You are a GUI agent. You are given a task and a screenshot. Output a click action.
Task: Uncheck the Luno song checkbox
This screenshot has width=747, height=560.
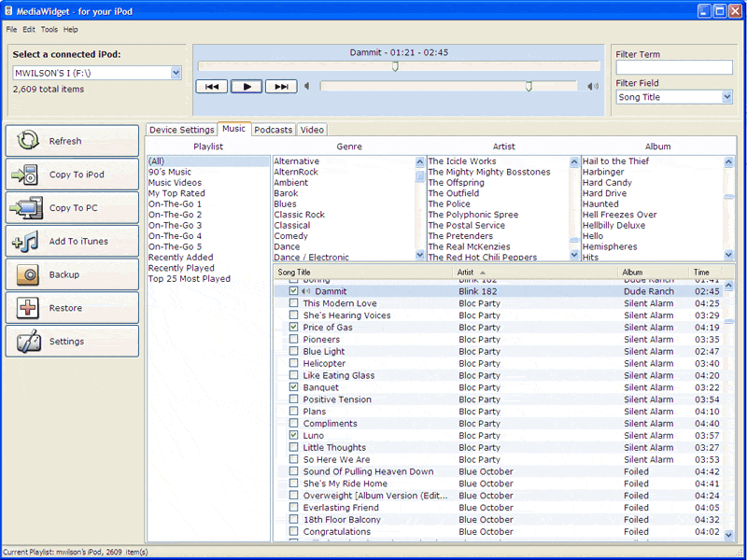294,435
